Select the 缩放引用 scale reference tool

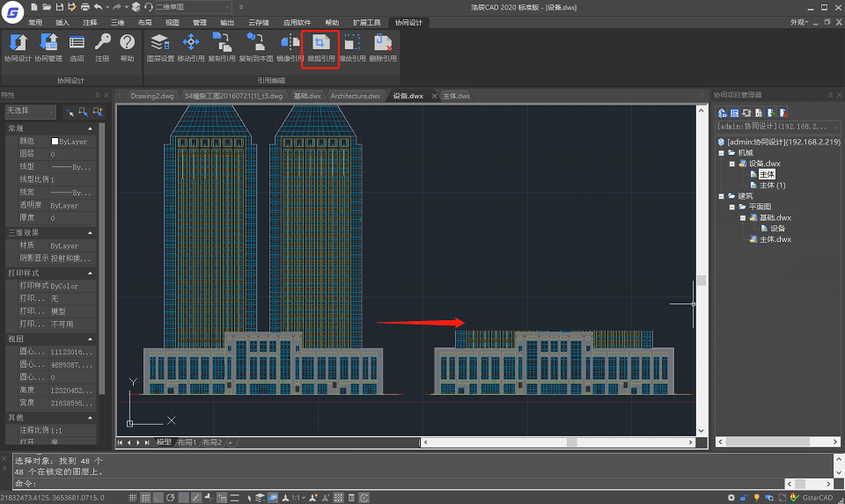pyautogui.click(x=352, y=47)
